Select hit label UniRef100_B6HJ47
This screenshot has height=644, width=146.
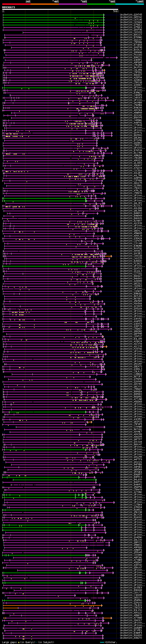pyautogui.click(x=131, y=445)
